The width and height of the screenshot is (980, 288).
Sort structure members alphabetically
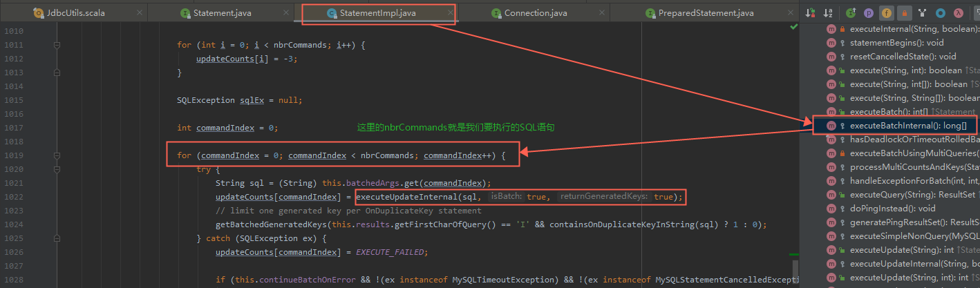pyautogui.click(x=829, y=12)
